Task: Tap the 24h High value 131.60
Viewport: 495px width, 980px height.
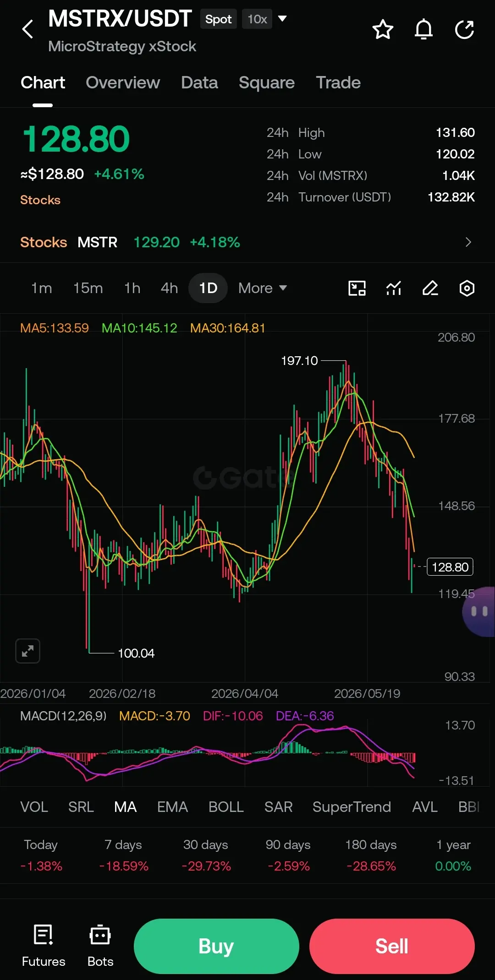Action: [x=455, y=132]
